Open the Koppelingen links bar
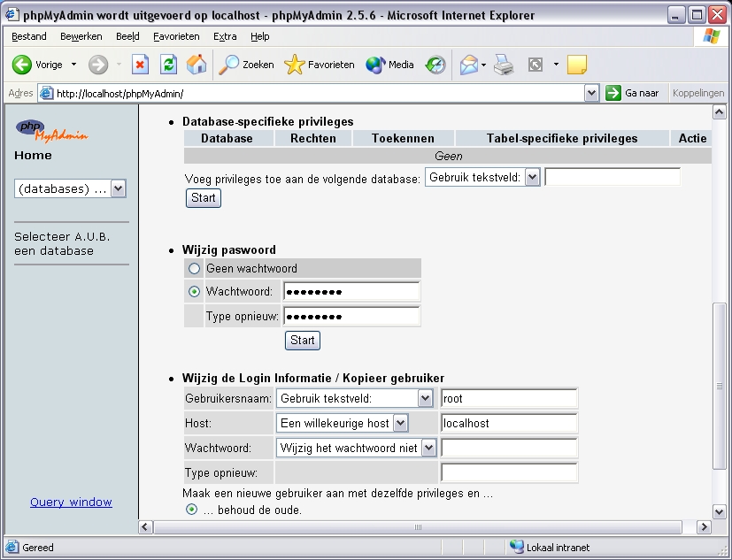Image resolution: width=732 pixels, height=560 pixels. click(x=698, y=94)
